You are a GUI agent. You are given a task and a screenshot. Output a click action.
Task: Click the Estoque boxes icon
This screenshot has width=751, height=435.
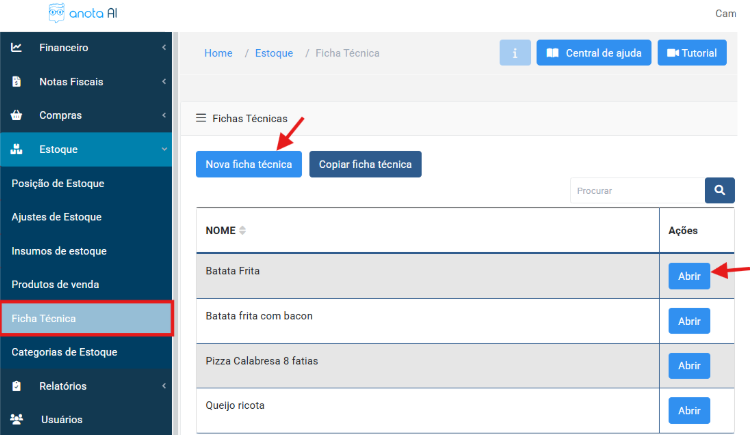coord(17,149)
